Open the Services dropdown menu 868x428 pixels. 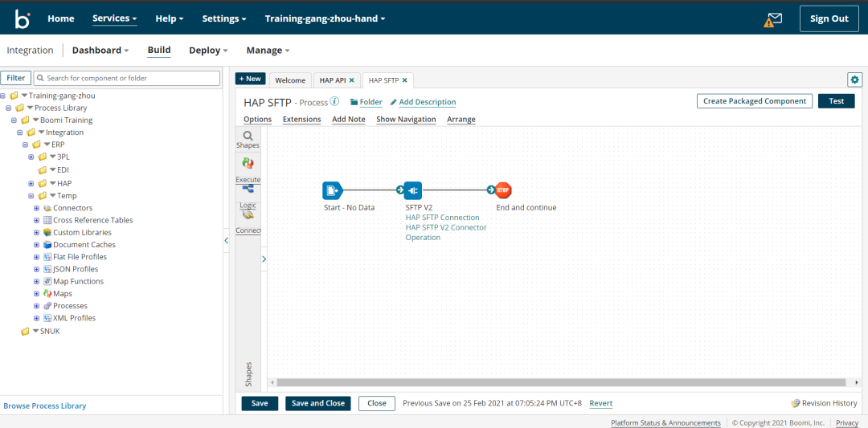[x=115, y=18]
